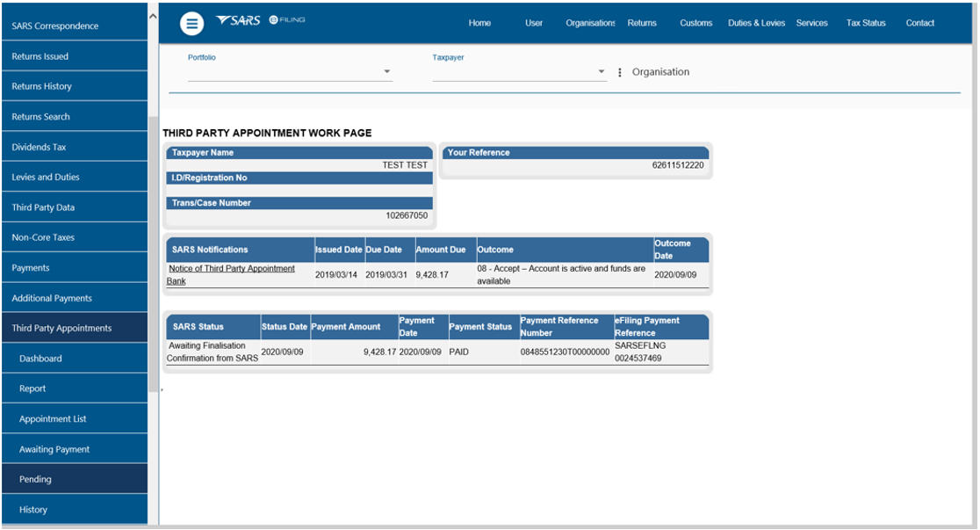Select Returns History in sidebar

coord(41,87)
